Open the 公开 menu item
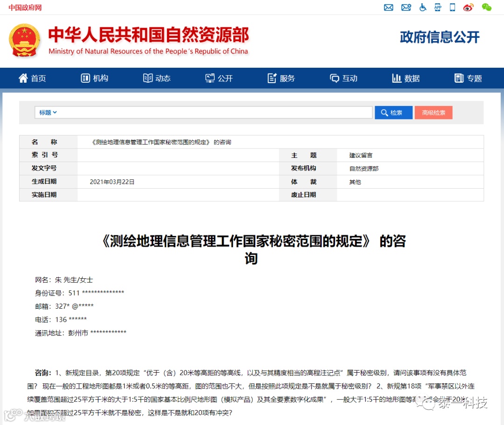 pos(225,78)
